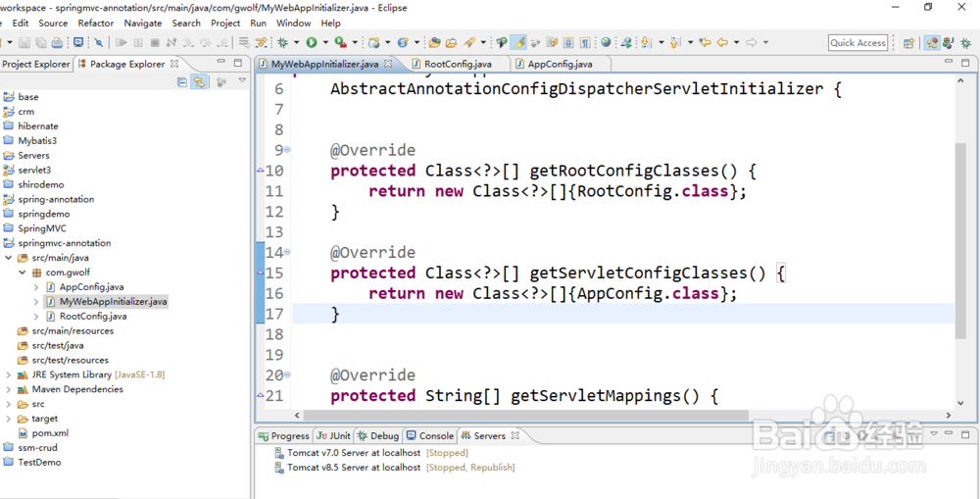Expand JRE System Library node
Image resolution: width=980 pixels, height=499 pixels.
coord(8,374)
